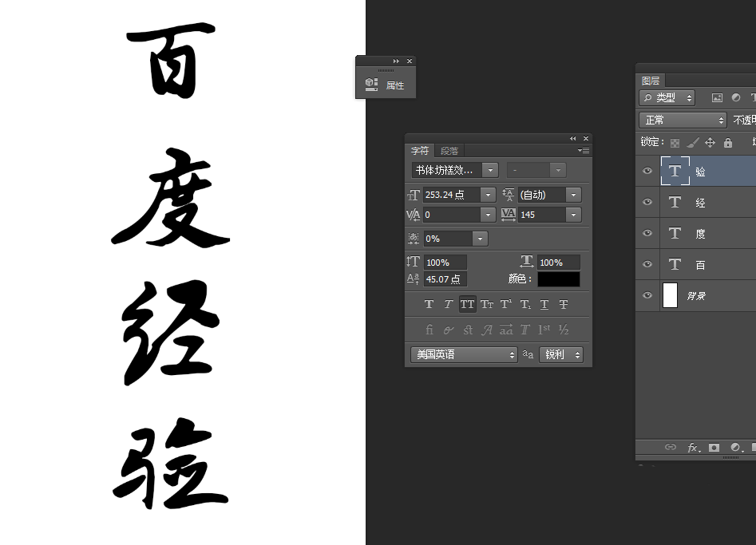Toggle Small Caps (Tт) style
Image resolution: width=756 pixels, height=545 pixels.
point(486,304)
